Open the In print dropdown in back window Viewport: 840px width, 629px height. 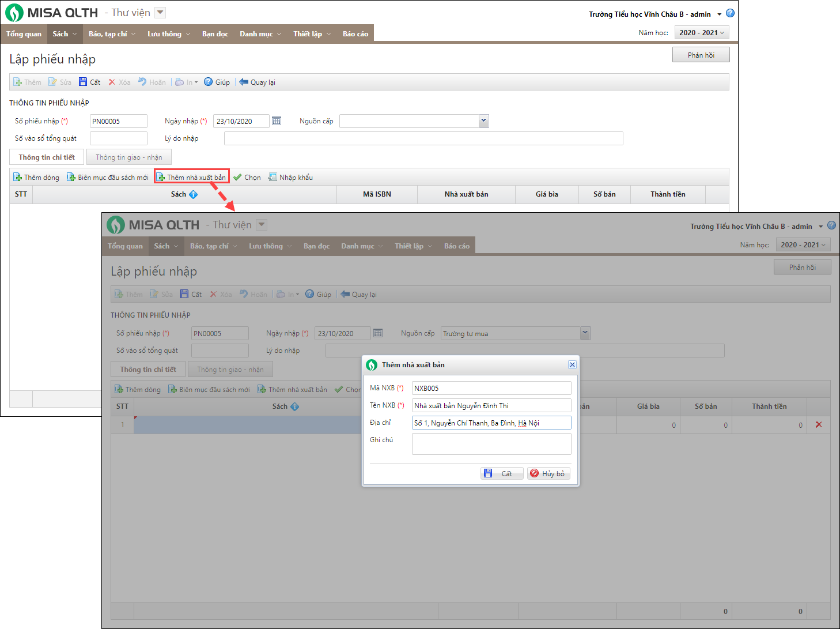[187, 82]
